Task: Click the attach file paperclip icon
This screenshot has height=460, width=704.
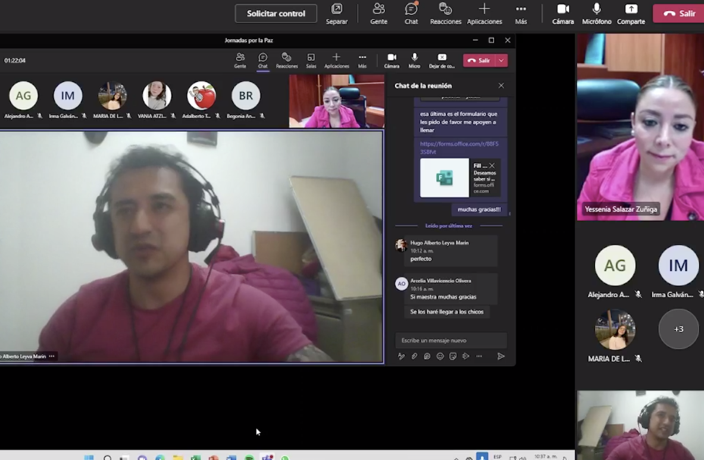Action: pos(414,356)
